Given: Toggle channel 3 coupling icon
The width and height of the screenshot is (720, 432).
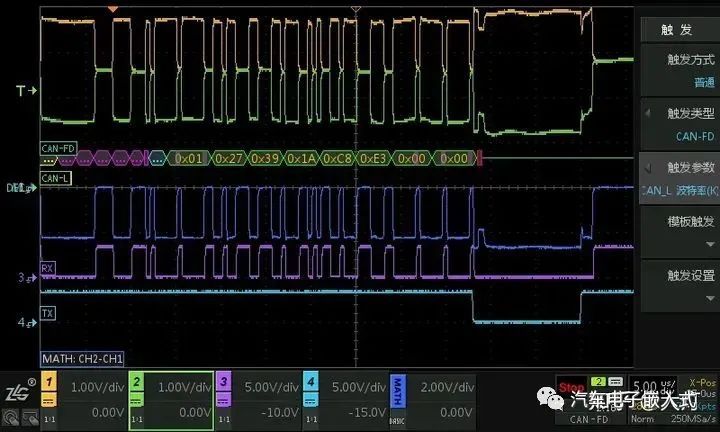Looking at the screenshot, I should click(x=224, y=400).
